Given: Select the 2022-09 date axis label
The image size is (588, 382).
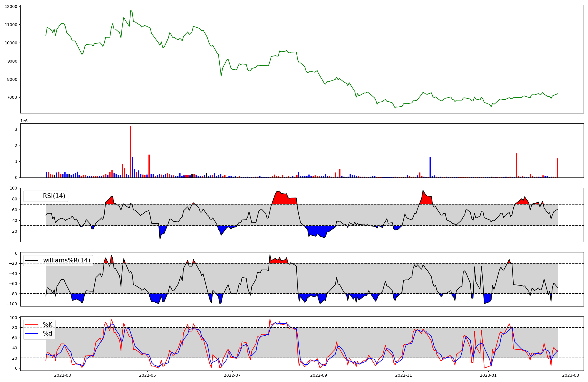Looking at the screenshot, I should 318,375.
